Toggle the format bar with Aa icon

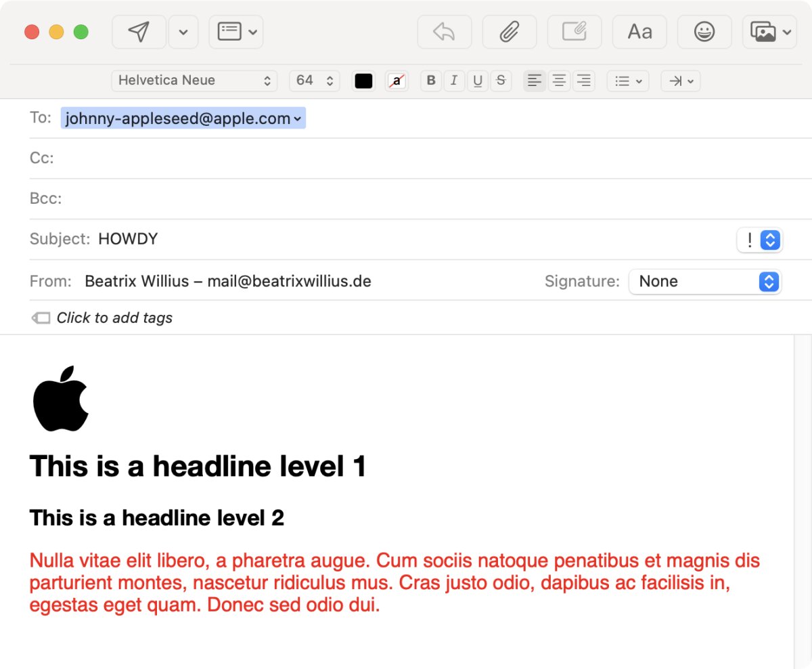pyautogui.click(x=639, y=32)
